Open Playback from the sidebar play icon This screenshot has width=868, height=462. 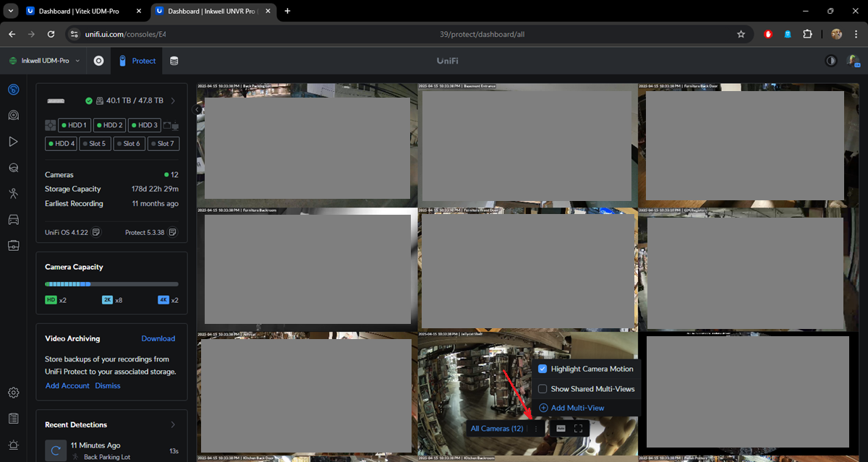(13, 142)
